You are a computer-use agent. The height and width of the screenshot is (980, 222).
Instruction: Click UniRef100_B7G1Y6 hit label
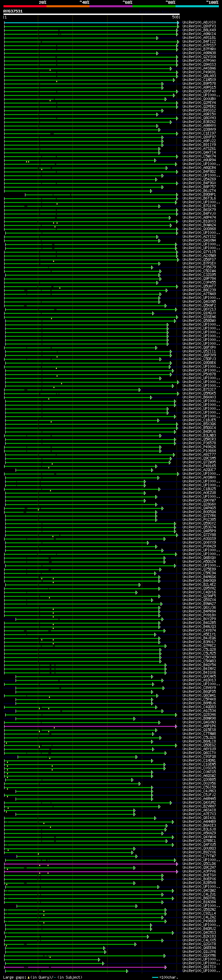click(x=199, y=206)
